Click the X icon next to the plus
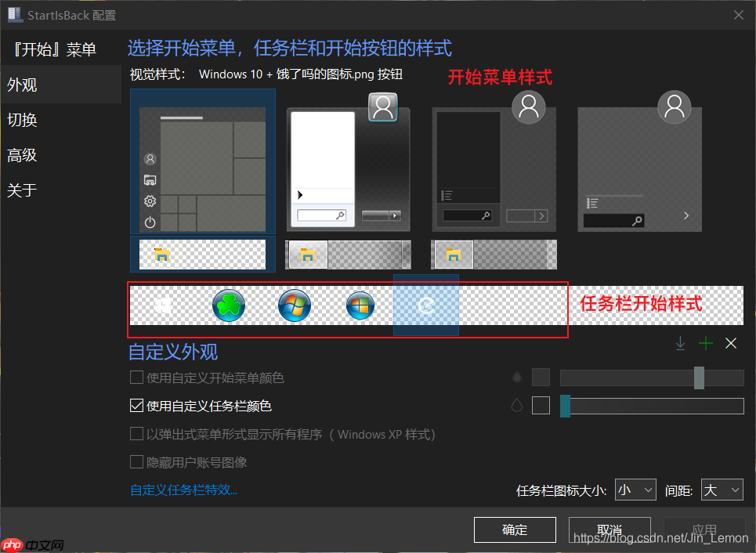Screen dimensions: 756x553 click(x=729, y=343)
